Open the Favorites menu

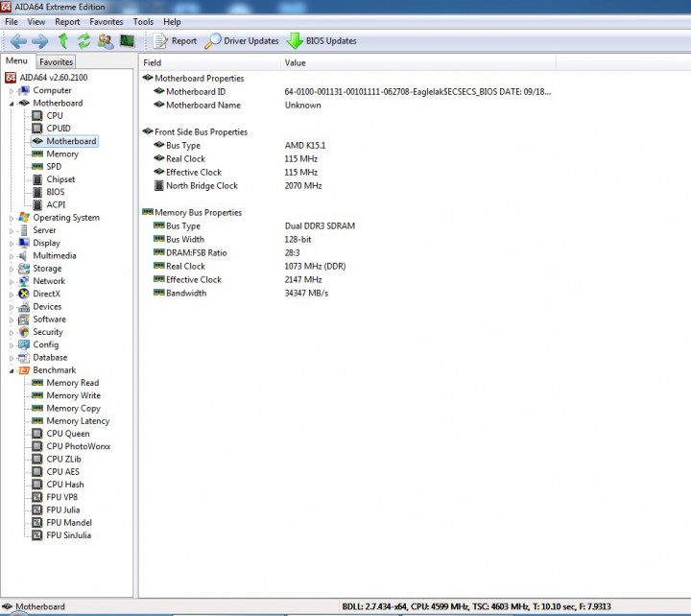[107, 22]
